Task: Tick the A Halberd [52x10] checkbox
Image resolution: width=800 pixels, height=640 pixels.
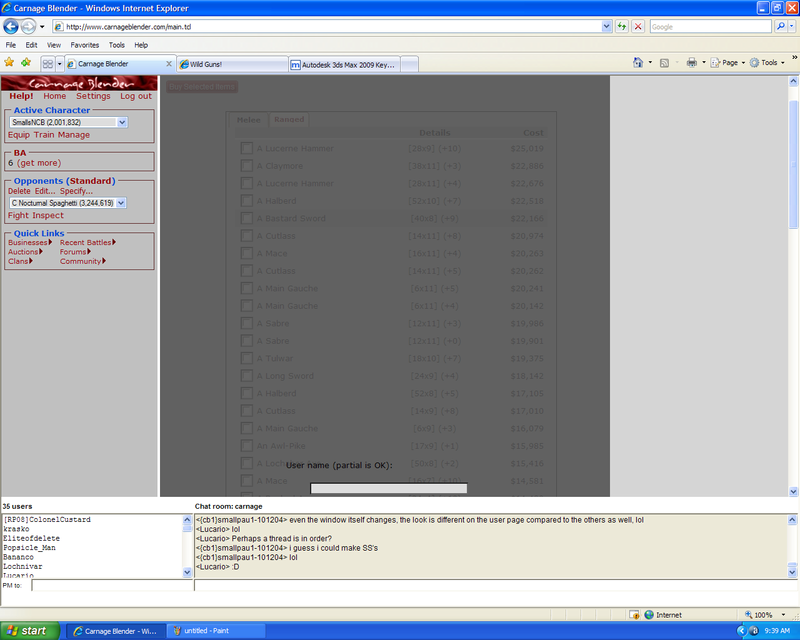Action: click(246, 201)
